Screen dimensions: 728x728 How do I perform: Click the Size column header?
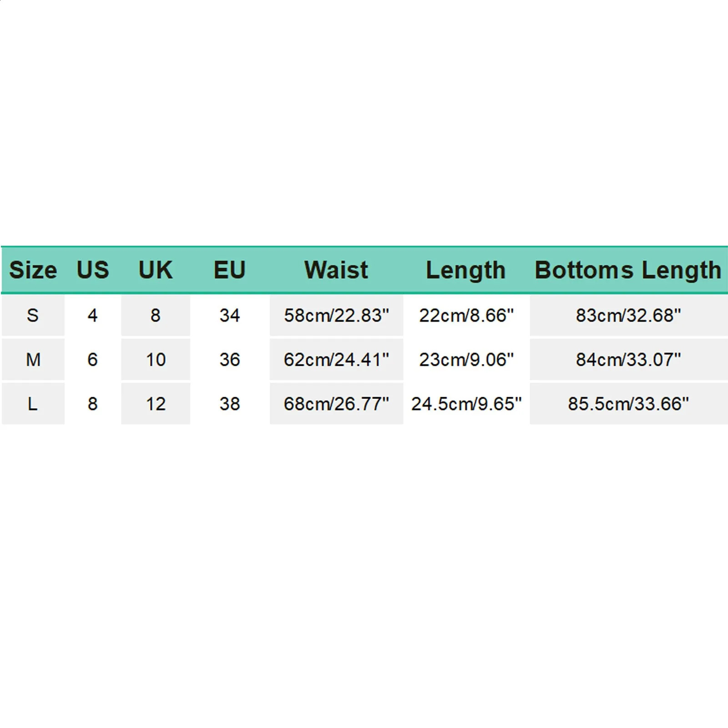click(x=33, y=270)
